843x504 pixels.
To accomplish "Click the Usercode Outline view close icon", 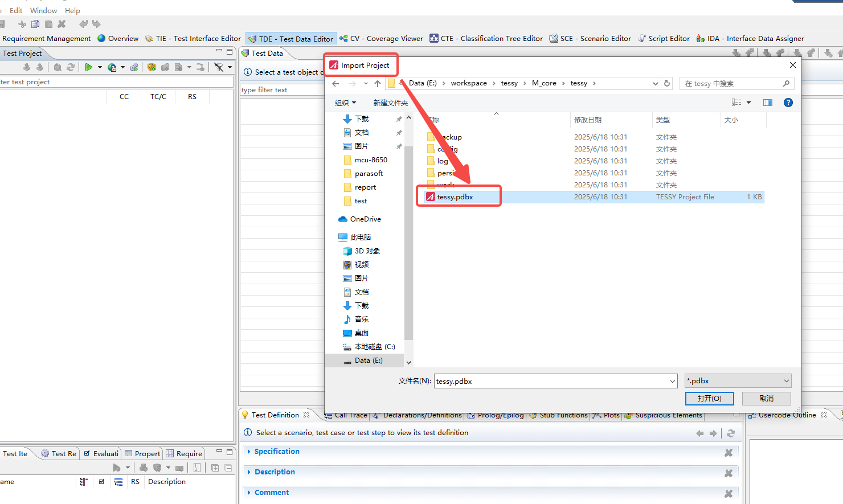I will 824,415.
